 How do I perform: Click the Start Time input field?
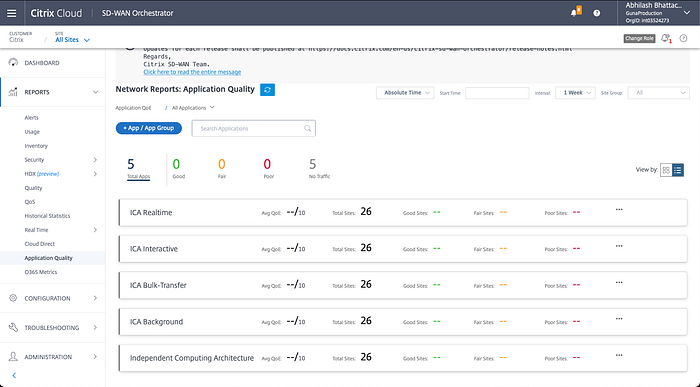tap(497, 93)
